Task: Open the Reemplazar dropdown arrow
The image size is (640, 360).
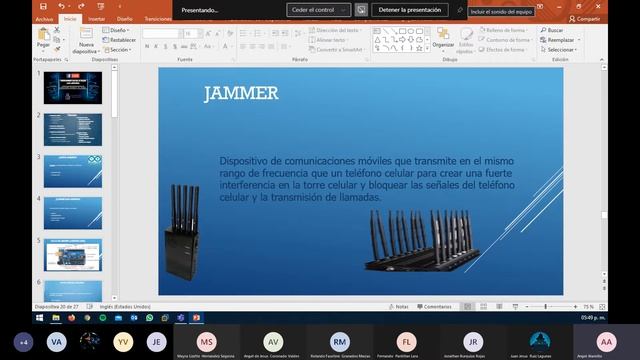Action: point(579,40)
